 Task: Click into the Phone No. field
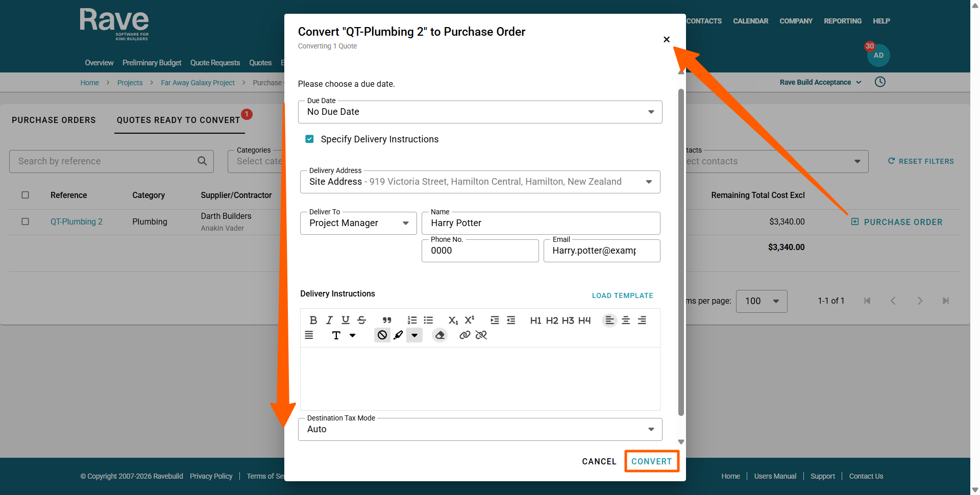tap(480, 251)
